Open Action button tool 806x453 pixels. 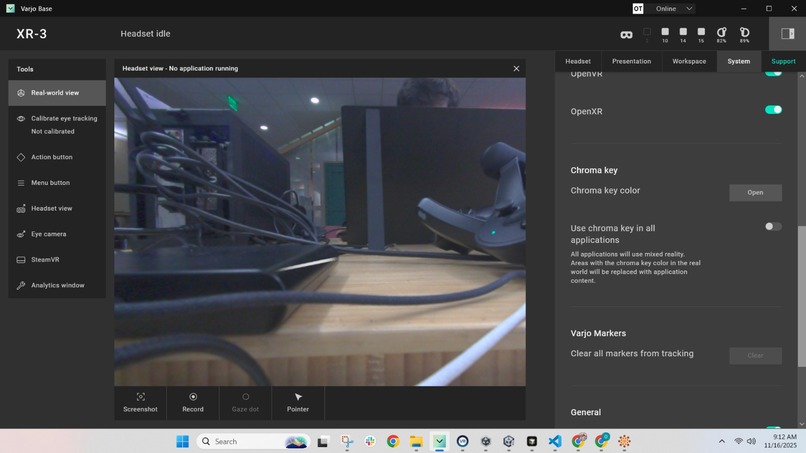(x=57, y=157)
